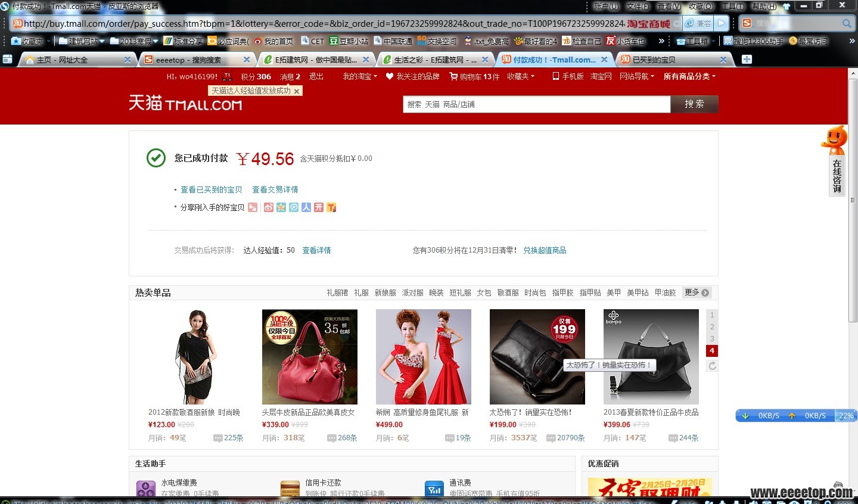Screen dimensions: 858x504
Task: Click 查看详情 experience details link
Action: pos(316,250)
